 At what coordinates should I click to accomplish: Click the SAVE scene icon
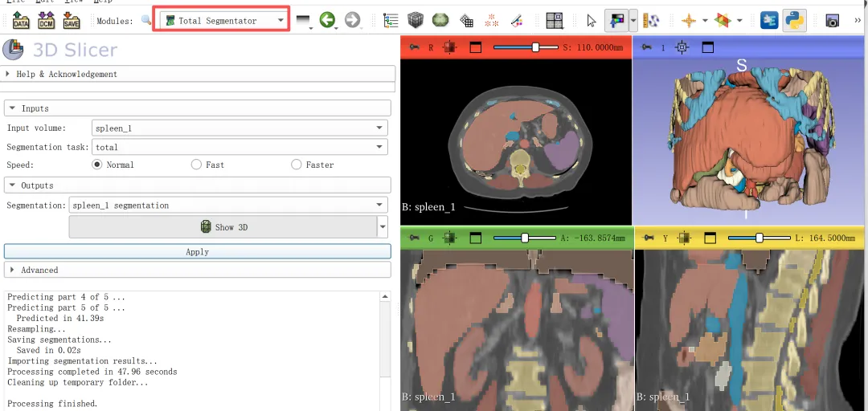tap(72, 20)
